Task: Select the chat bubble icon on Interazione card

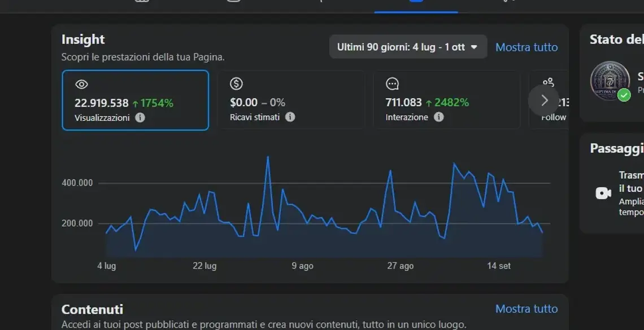Action: point(392,84)
